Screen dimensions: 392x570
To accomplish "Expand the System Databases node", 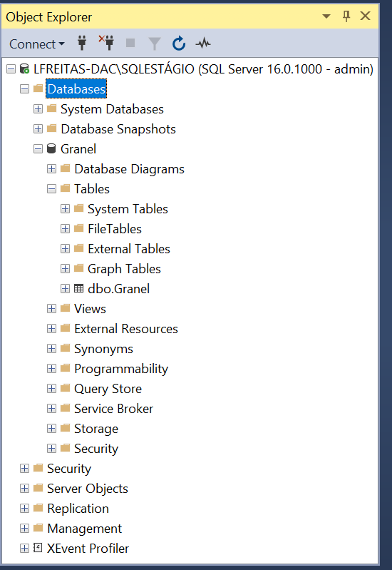I will coord(38,108).
